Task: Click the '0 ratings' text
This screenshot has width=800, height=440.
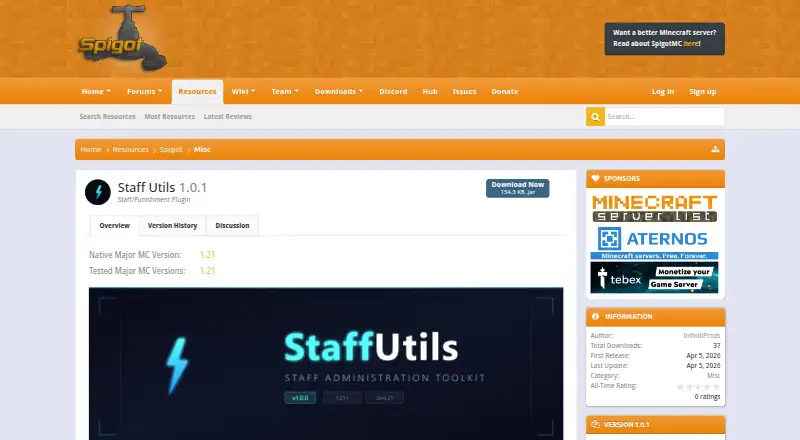Action: point(707,397)
